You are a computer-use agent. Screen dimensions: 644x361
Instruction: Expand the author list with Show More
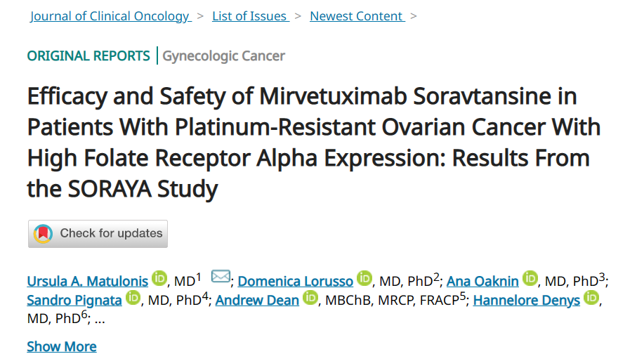pos(62,346)
